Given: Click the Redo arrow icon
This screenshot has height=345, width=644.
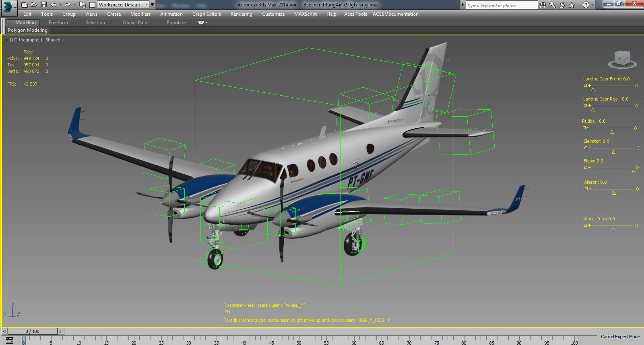Looking at the screenshot, I should (x=68, y=5).
